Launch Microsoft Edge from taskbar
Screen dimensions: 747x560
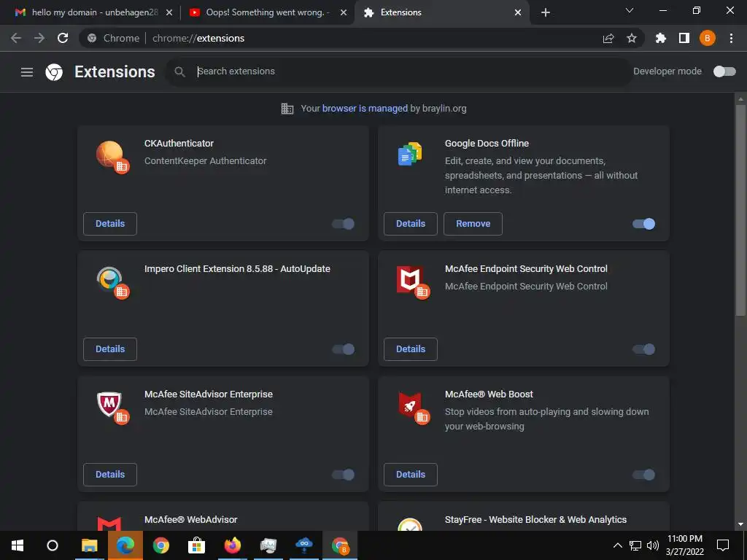point(125,545)
